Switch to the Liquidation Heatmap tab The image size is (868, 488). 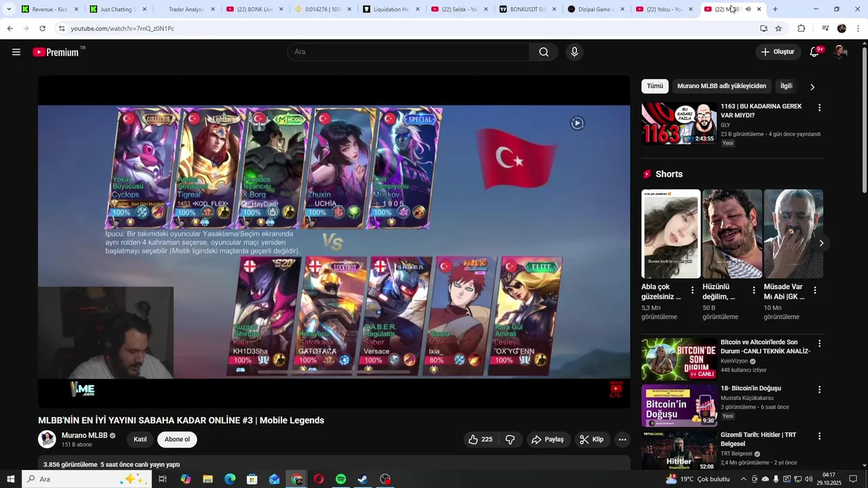392,9
